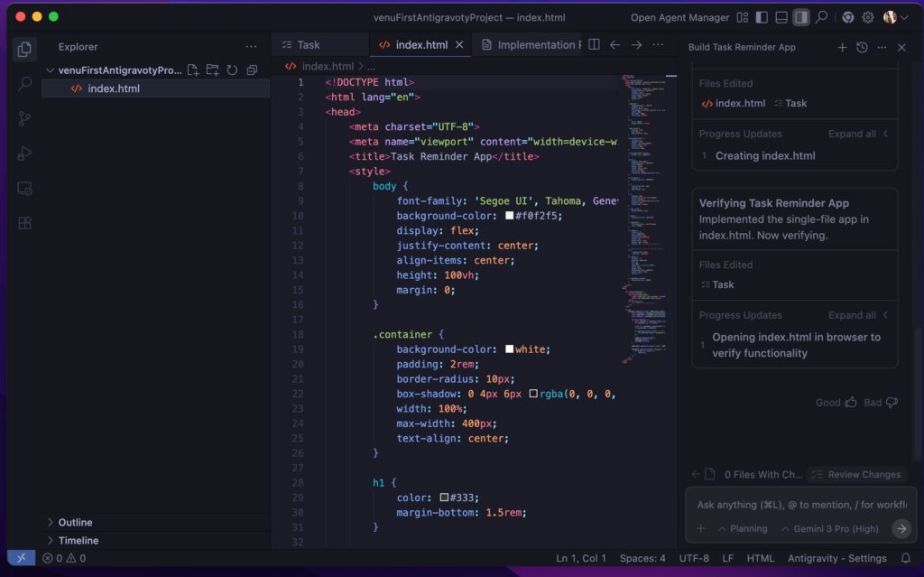Expand the Outline section
Viewport: 924px width, 577px height.
coord(75,522)
